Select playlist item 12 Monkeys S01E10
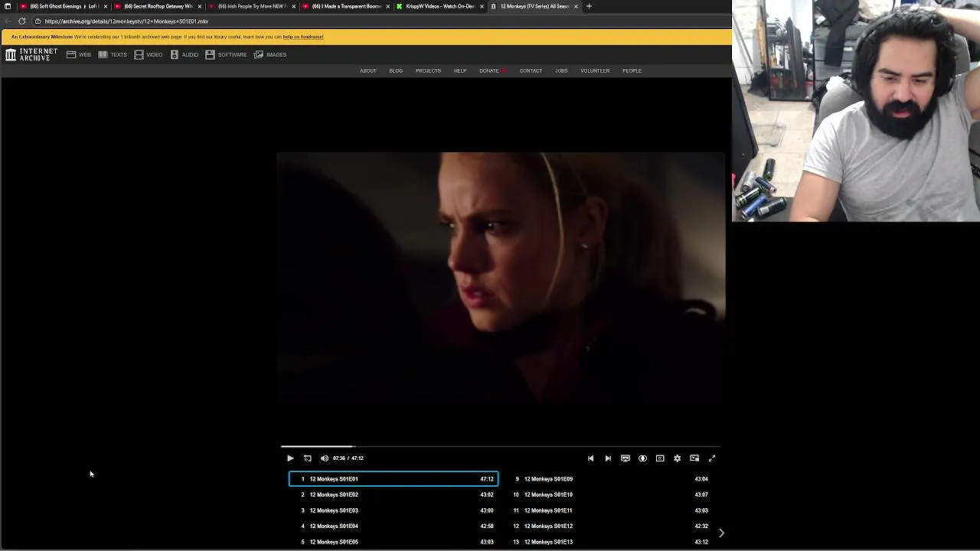 [609, 495]
